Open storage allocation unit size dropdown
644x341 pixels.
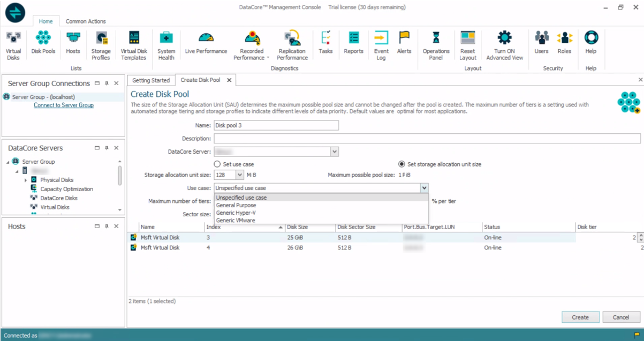pos(239,175)
